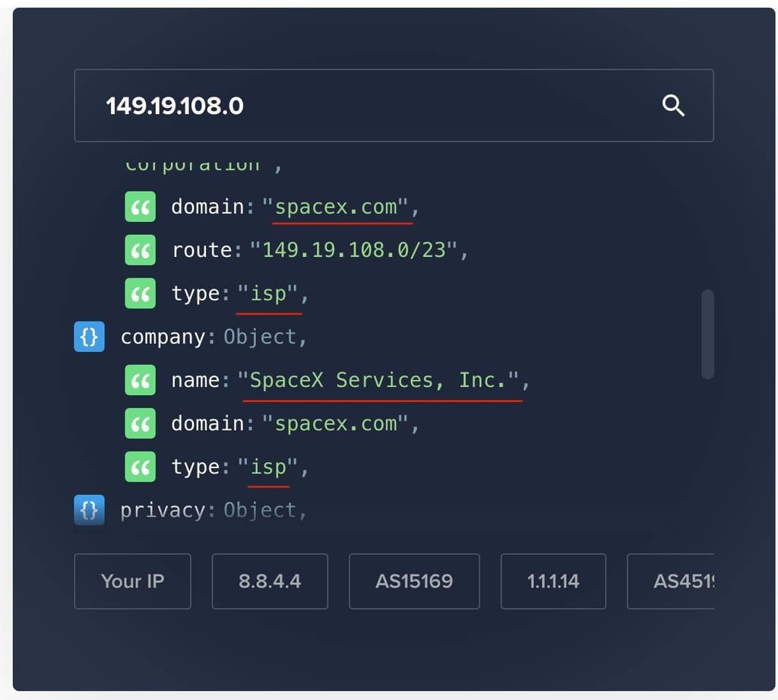The width and height of the screenshot is (778, 700).
Task: Click the quote icon beside type above privacy
Action: pos(140,467)
